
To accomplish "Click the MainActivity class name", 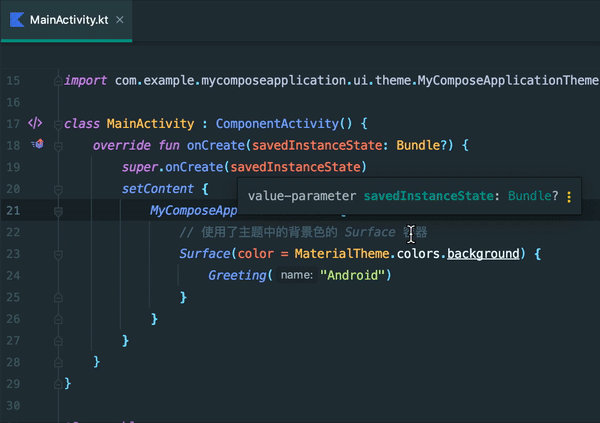I will 150,124.
